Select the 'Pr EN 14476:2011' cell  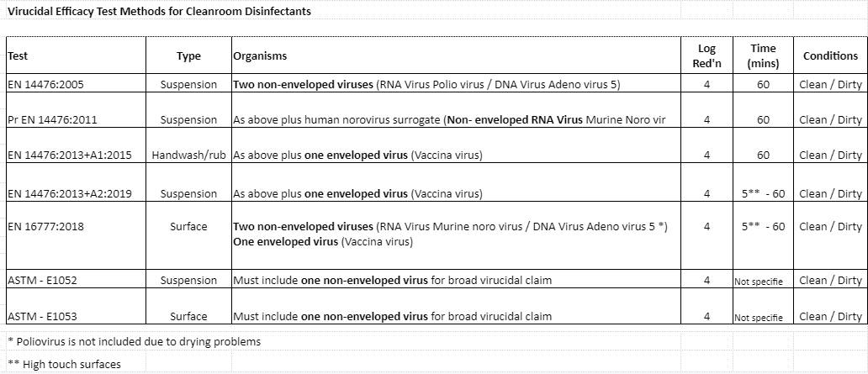pyautogui.click(x=52, y=120)
